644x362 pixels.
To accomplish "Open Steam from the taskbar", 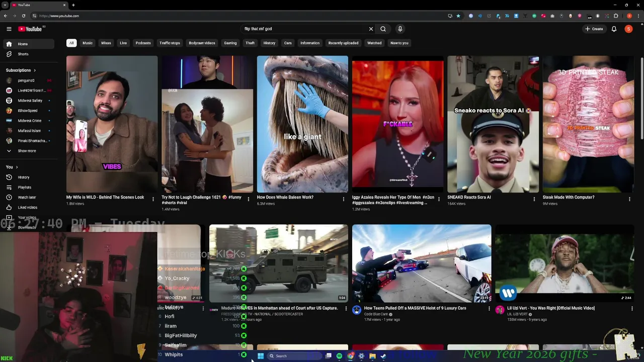I will point(383,356).
